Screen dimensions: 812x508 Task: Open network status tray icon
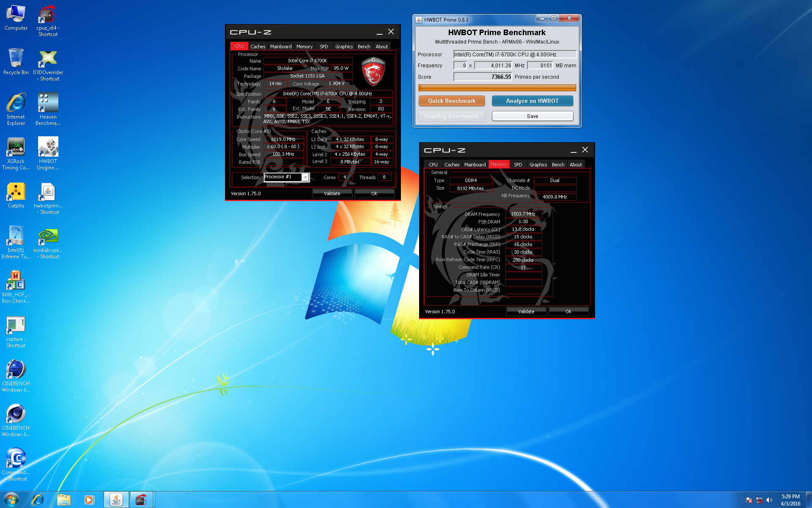759,500
